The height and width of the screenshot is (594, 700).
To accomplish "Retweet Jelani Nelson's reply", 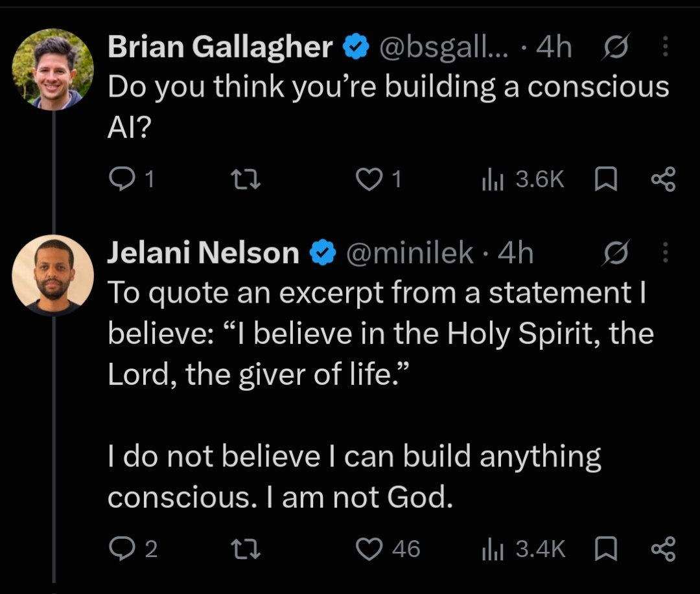I will pyautogui.click(x=245, y=549).
